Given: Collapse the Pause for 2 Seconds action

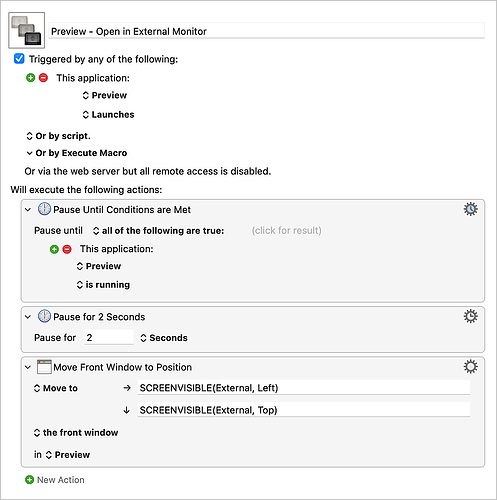Looking at the screenshot, I should pos(28,317).
